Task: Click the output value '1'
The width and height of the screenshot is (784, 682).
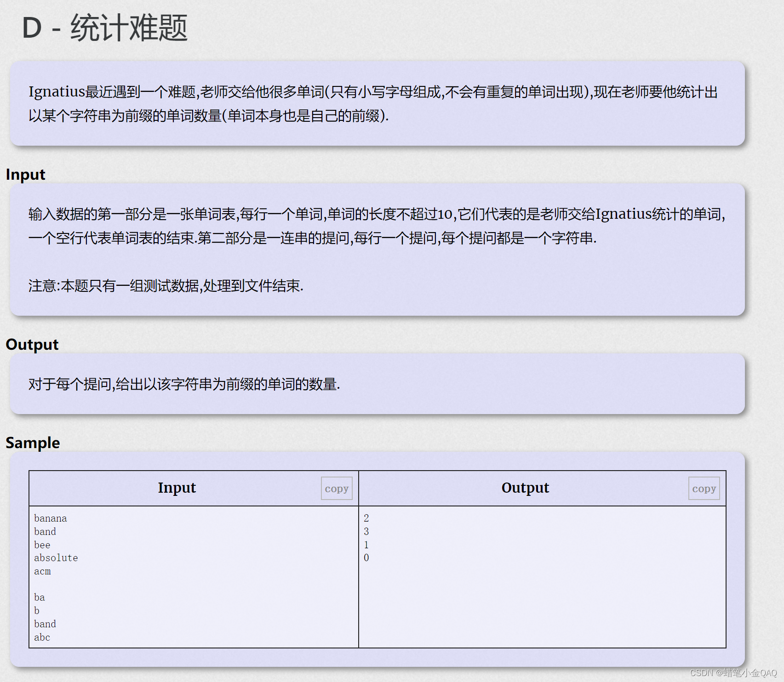Action: (x=366, y=545)
